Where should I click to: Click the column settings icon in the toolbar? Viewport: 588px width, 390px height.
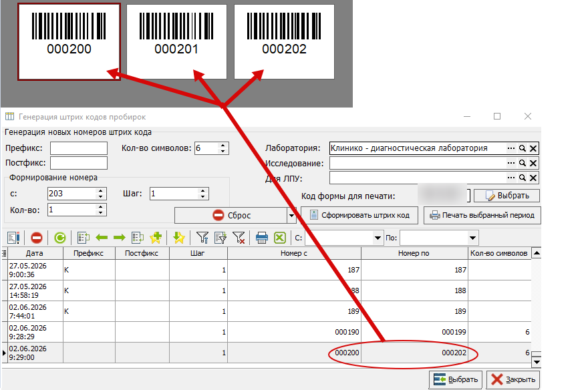[13, 238]
